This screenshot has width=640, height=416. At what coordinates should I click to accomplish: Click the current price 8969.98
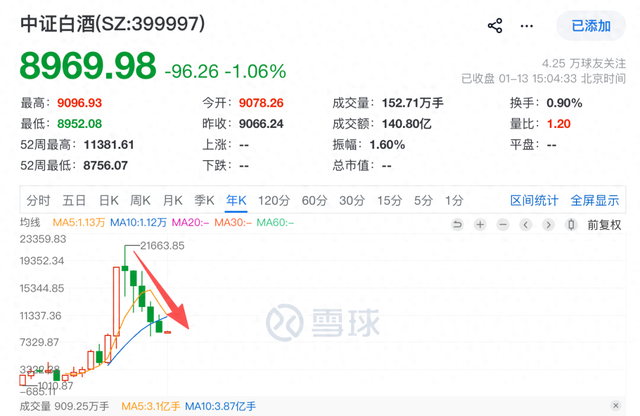click(x=88, y=66)
